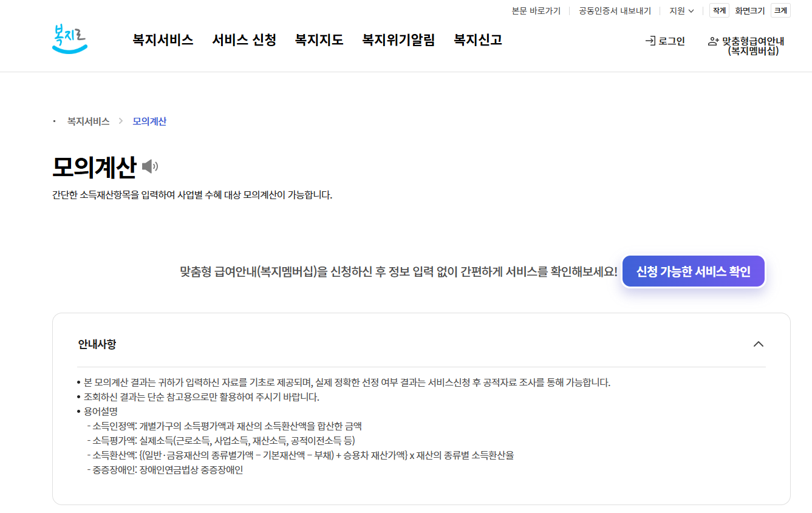The height and width of the screenshot is (513, 812).
Task: Open the 복지지도 menu
Action: pos(319,39)
